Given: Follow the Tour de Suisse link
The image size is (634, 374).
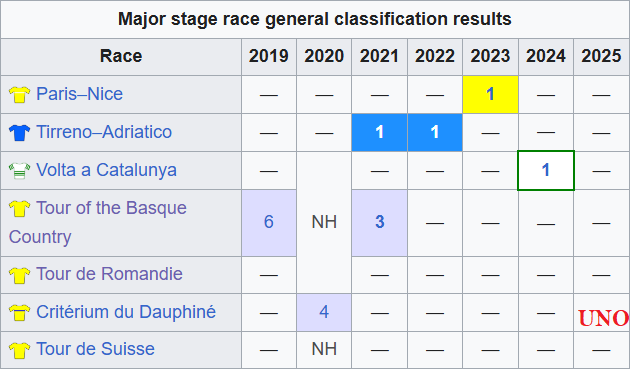Looking at the screenshot, I should (95, 349).
